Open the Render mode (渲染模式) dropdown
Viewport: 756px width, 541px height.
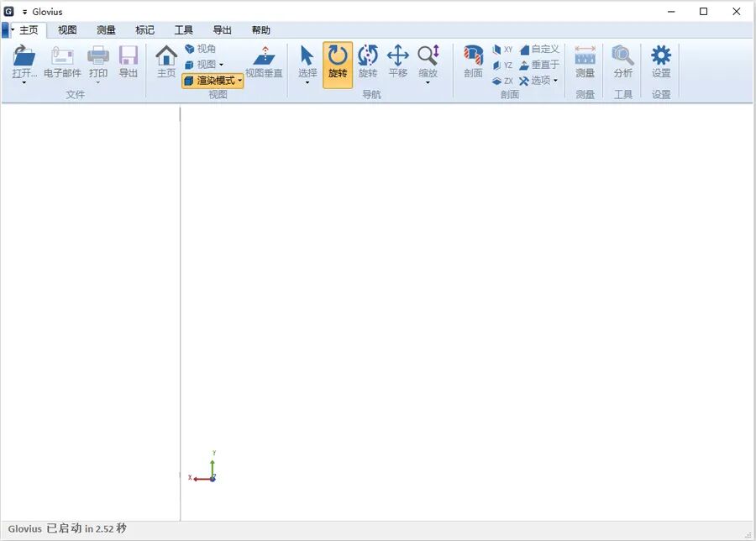tap(213, 81)
